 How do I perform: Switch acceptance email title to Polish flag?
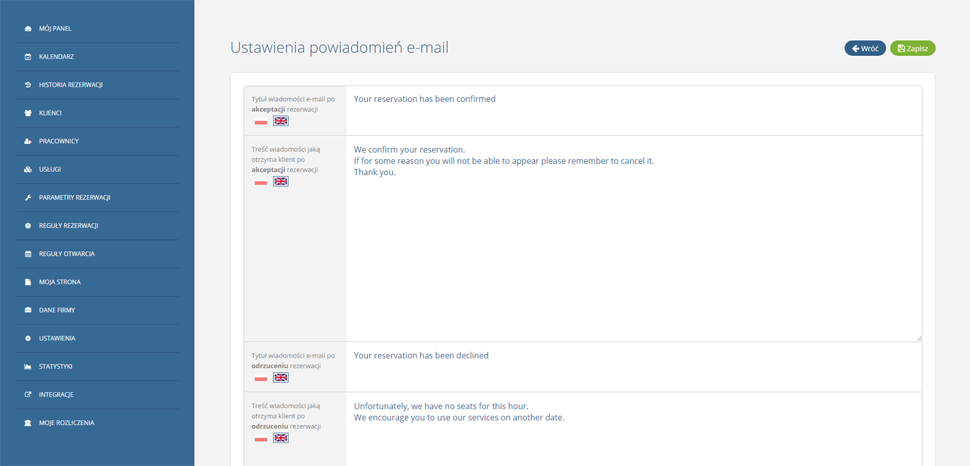[261, 121]
